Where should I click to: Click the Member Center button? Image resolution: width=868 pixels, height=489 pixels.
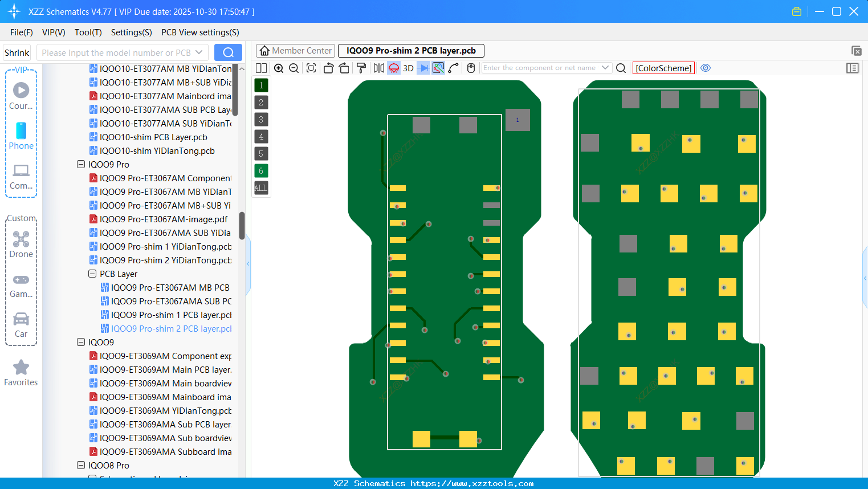coord(295,50)
